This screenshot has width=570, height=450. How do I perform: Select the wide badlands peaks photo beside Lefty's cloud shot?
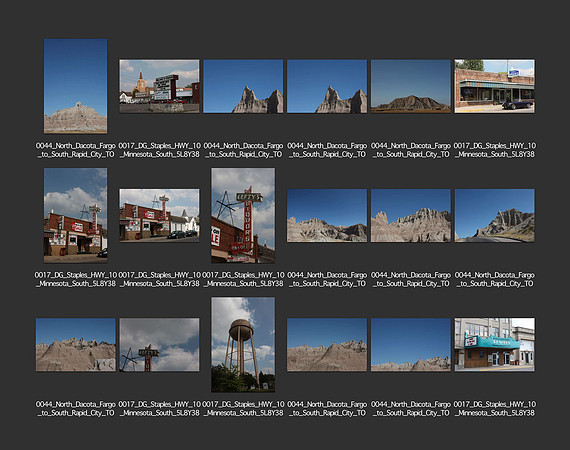76,345
